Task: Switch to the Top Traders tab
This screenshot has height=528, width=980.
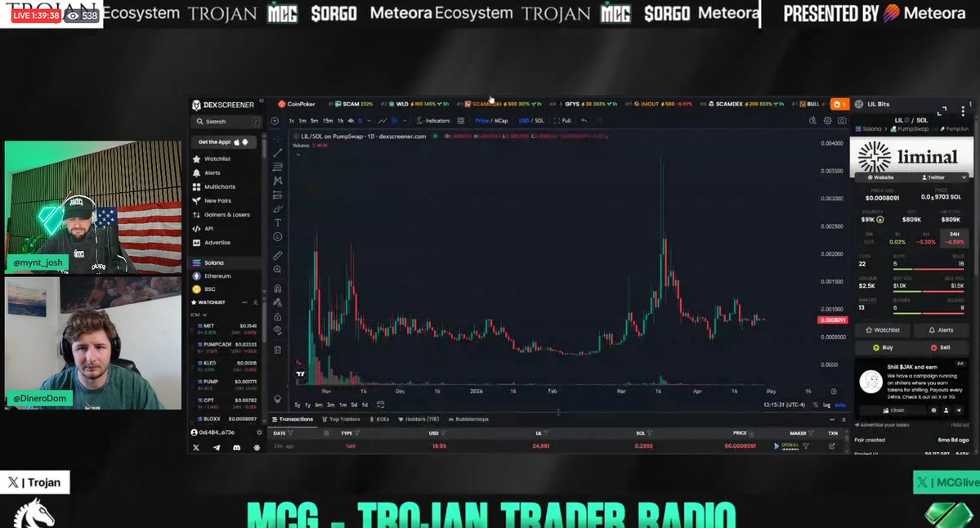Action: coord(341,419)
